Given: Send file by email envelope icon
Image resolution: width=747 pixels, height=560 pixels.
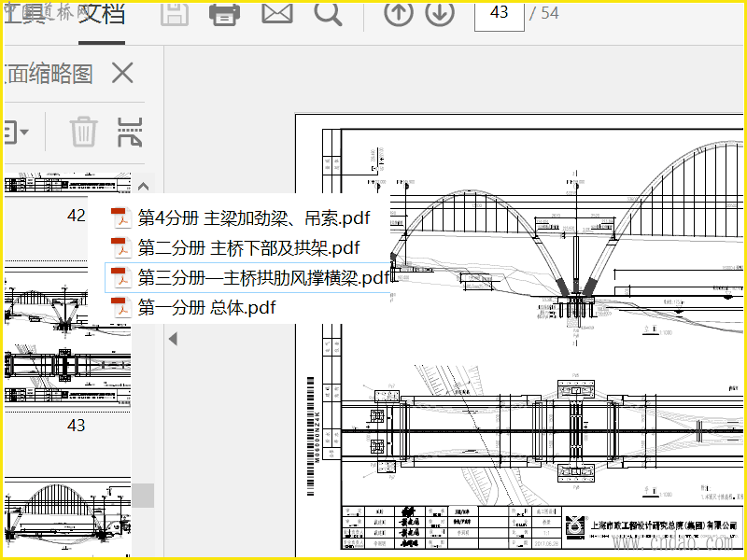Looking at the screenshot, I should point(277,13).
